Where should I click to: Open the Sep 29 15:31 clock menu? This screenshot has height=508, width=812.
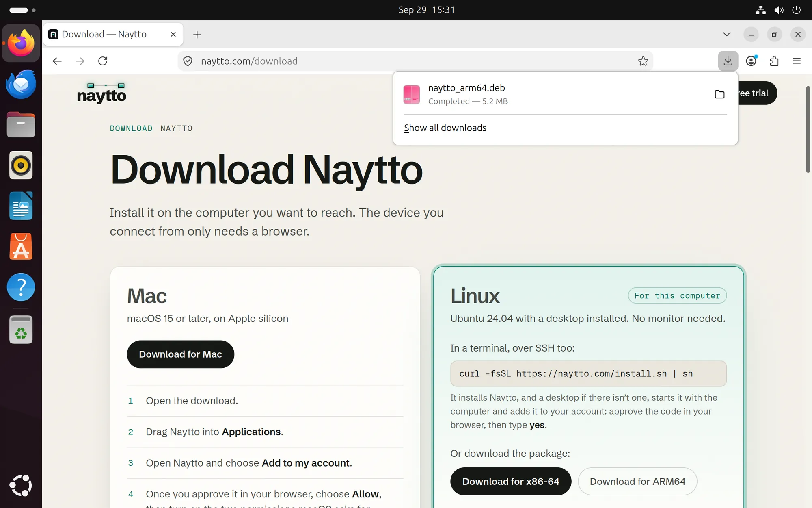tap(426, 10)
